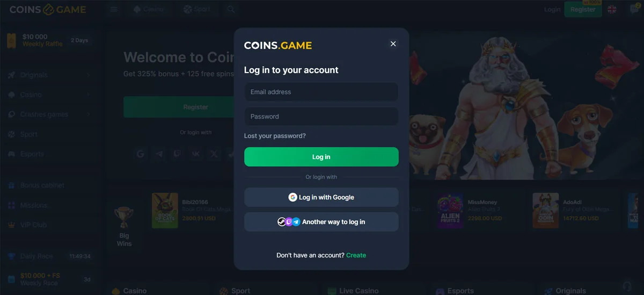Click the green Log in button
Screen dimensions: 644x295
pos(321,157)
